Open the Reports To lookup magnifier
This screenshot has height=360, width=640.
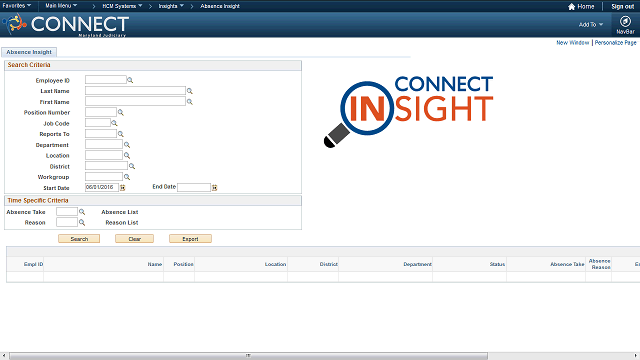pyautogui.click(x=120, y=134)
